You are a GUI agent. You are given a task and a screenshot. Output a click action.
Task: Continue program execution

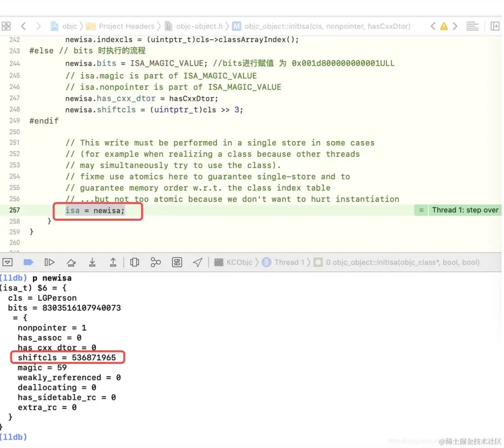[x=49, y=262]
